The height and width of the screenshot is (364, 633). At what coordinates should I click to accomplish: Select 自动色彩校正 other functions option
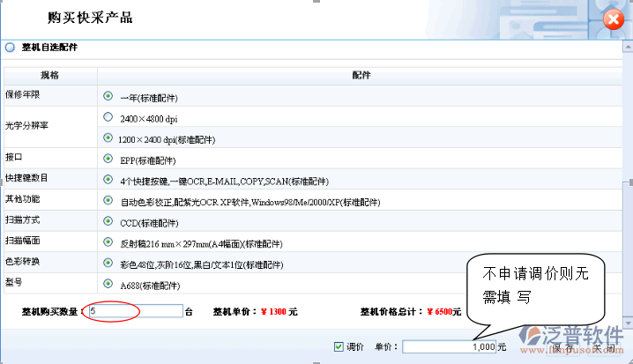108,200
